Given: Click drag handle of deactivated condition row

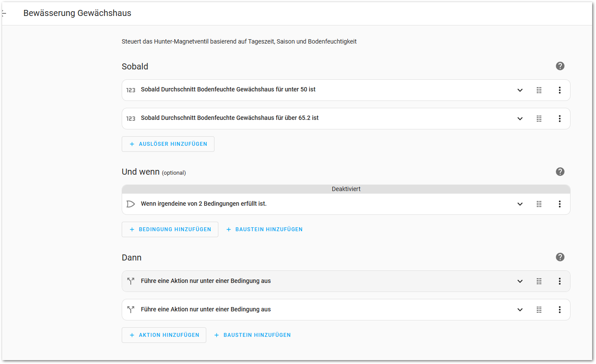Looking at the screenshot, I should click(539, 204).
